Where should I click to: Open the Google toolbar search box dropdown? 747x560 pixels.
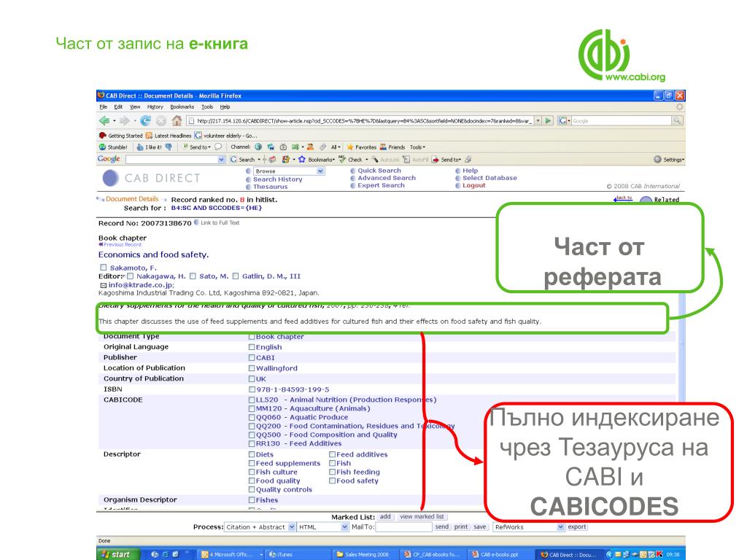pos(221,160)
